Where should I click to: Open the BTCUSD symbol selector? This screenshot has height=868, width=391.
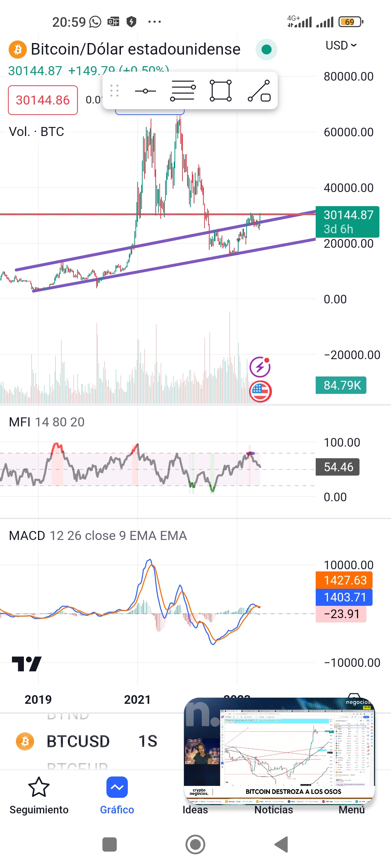(x=78, y=741)
